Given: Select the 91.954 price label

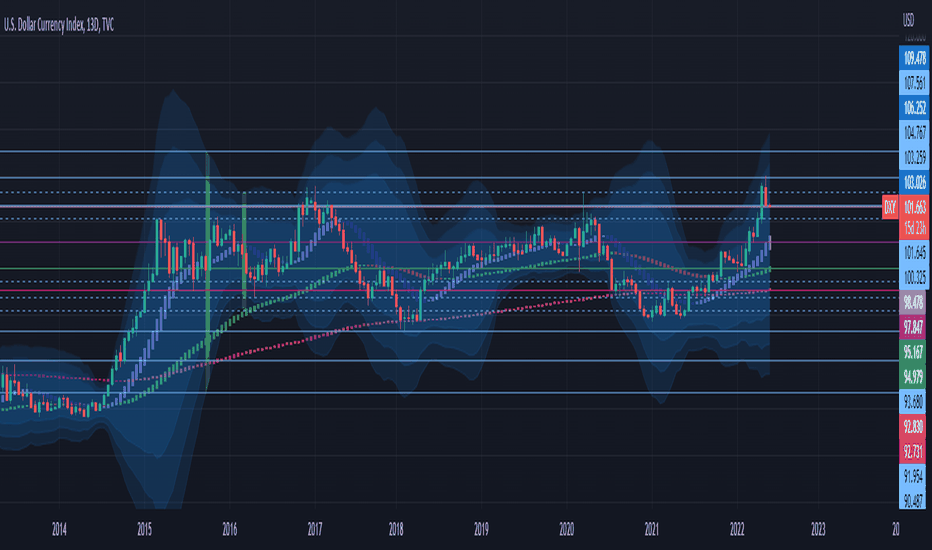Looking at the screenshot, I should pos(913,476).
